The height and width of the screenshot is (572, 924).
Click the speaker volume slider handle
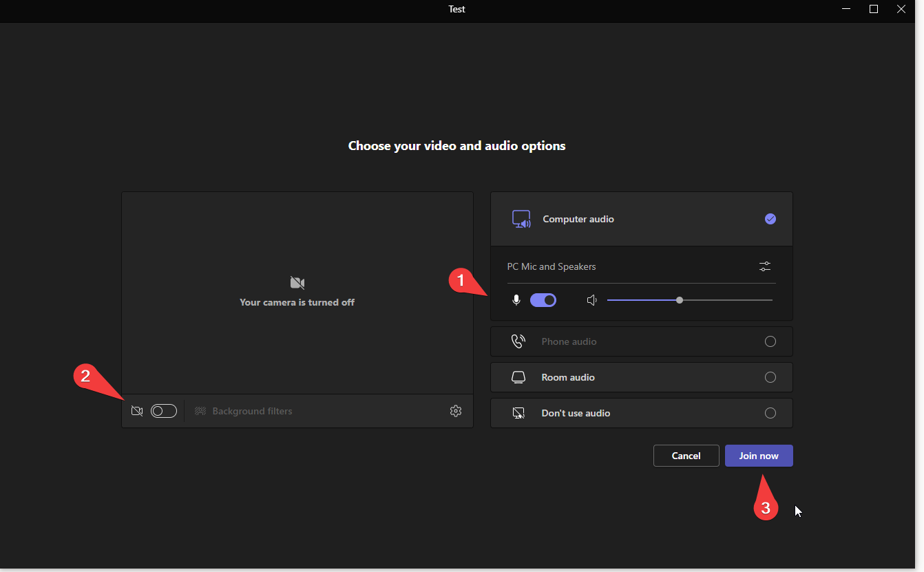click(680, 300)
